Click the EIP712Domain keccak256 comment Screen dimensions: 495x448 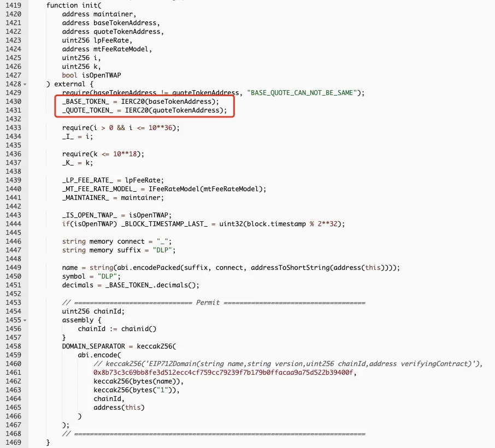click(288, 364)
